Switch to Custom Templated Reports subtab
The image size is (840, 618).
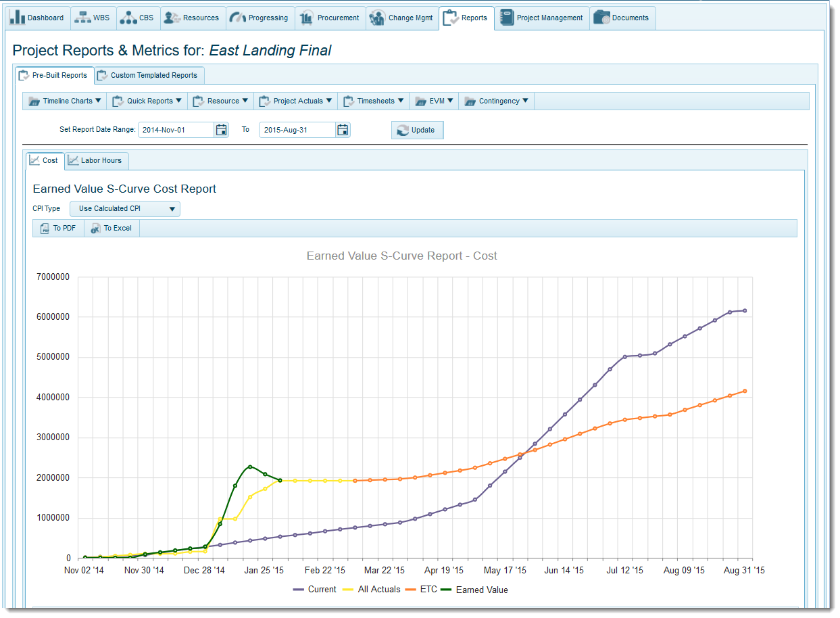pos(149,75)
